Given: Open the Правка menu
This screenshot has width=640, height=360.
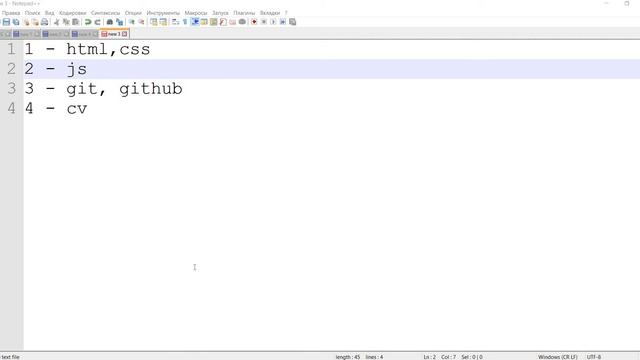Looking at the screenshot, I should coord(11,13).
